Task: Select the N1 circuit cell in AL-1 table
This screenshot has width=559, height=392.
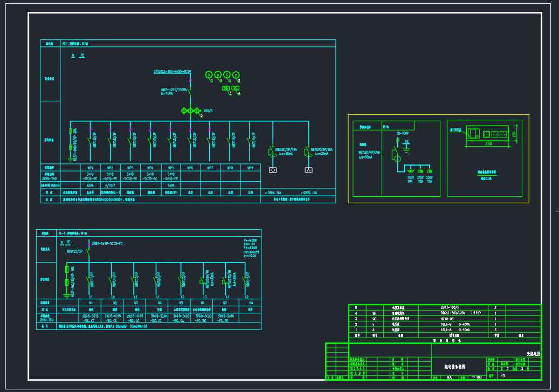Action: click(91, 303)
